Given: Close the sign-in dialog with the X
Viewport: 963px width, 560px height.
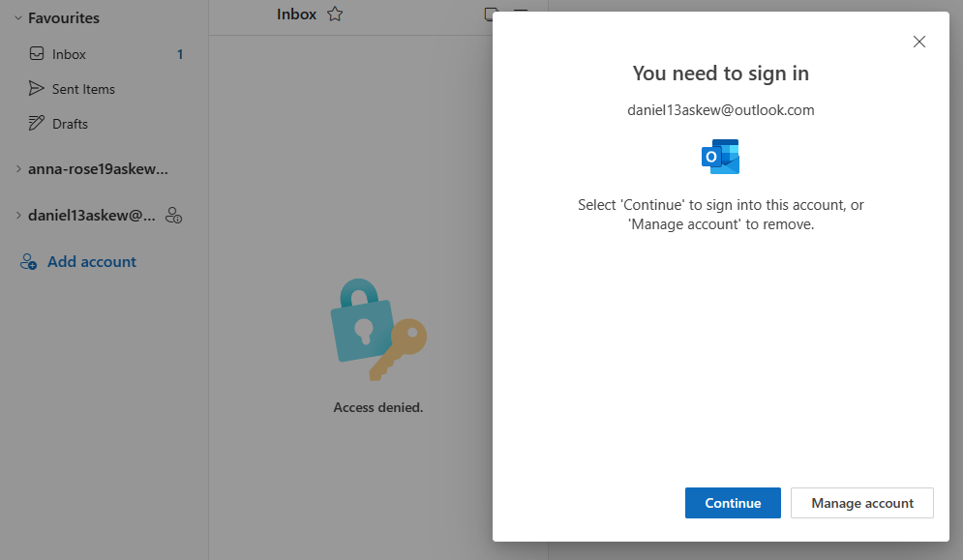Looking at the screenshot, I should tap(918, 42).
